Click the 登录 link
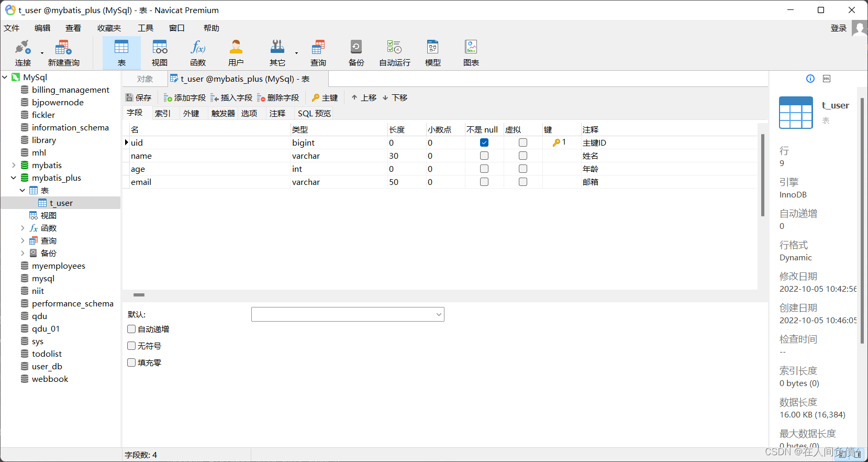 [x=839, y=28]
